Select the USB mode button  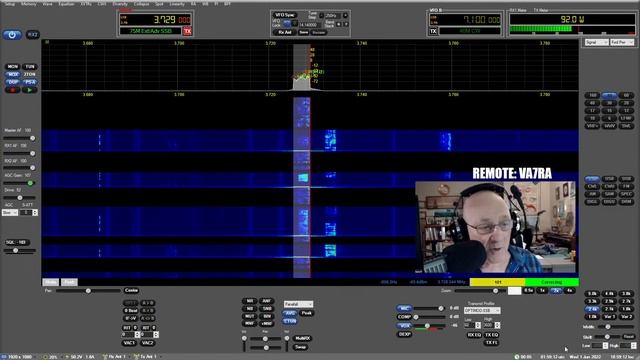(x=609, y=179)
